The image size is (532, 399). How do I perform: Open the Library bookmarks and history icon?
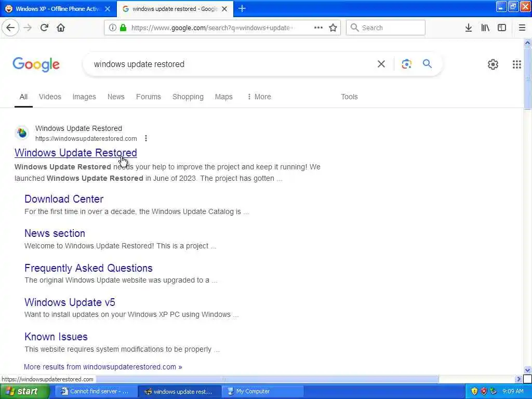point(485,28)
